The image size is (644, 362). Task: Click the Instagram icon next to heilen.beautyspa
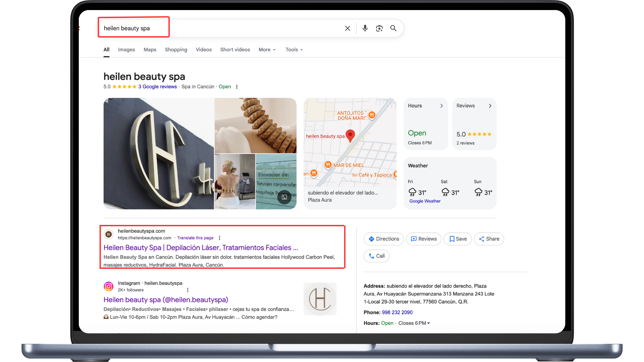(x=108, y=286)
